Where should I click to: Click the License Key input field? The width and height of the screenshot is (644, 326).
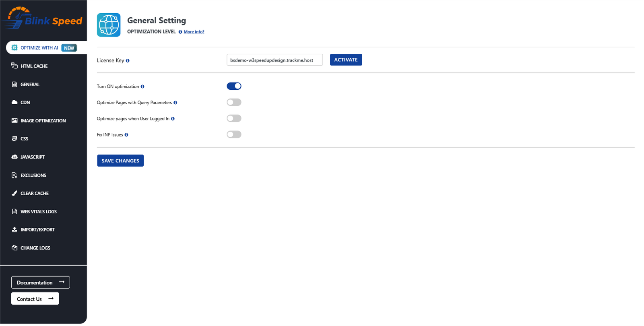(275, 60)
